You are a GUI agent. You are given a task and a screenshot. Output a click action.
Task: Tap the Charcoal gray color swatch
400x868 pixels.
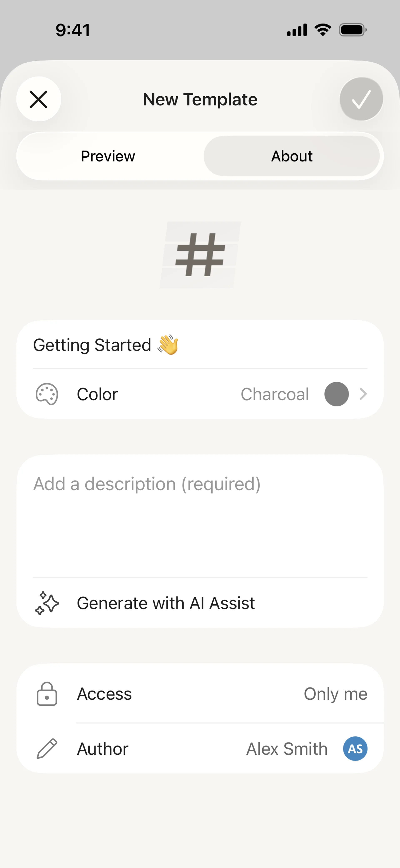click(x=336, y=394)
